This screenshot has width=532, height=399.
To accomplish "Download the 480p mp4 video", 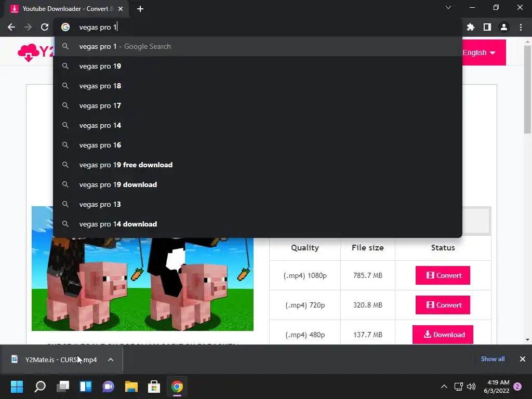I will [443, 335].
